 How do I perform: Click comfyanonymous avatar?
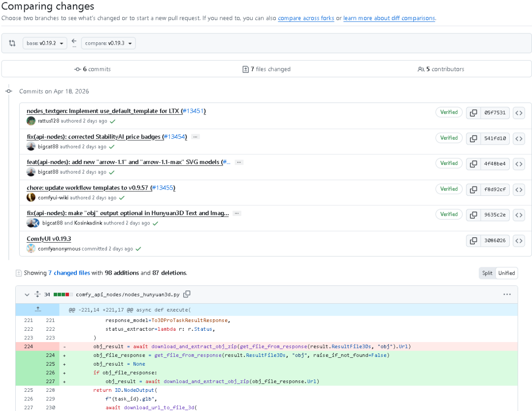pos(31,249)
